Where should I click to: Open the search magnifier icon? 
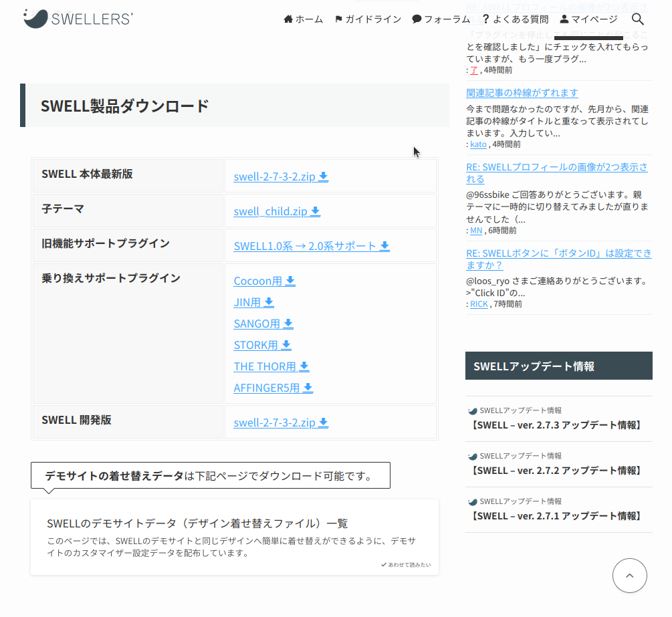(x=638, y=19)
